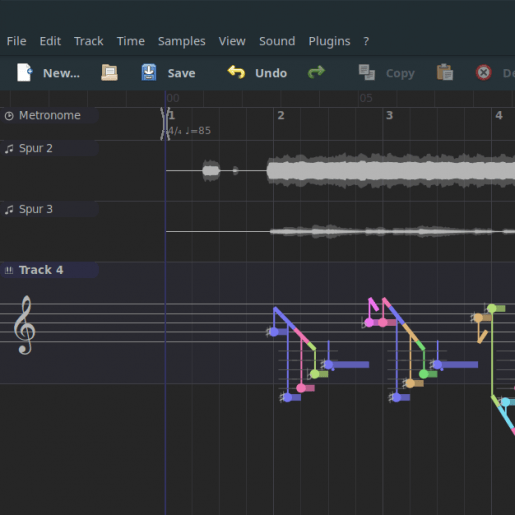The height and width of the screenshot is (515, 515).
Task: Open the question mark help menu
Action: 366,41
